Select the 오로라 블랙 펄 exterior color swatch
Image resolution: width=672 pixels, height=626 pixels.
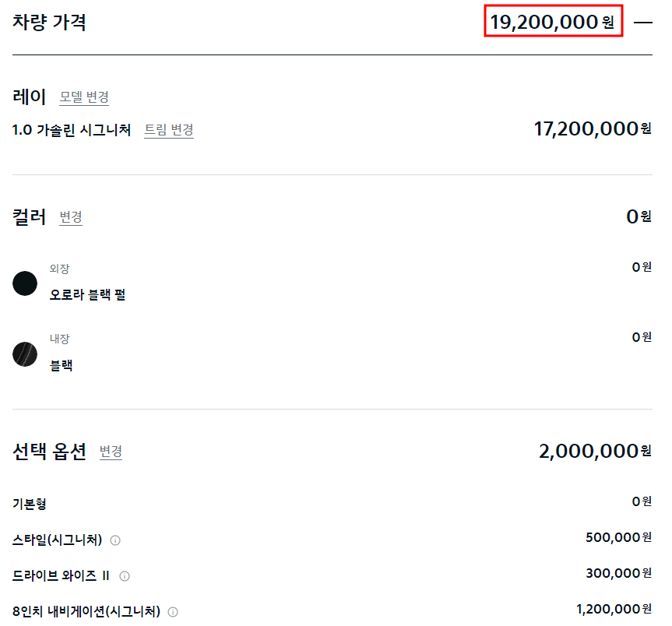point(25,283)
